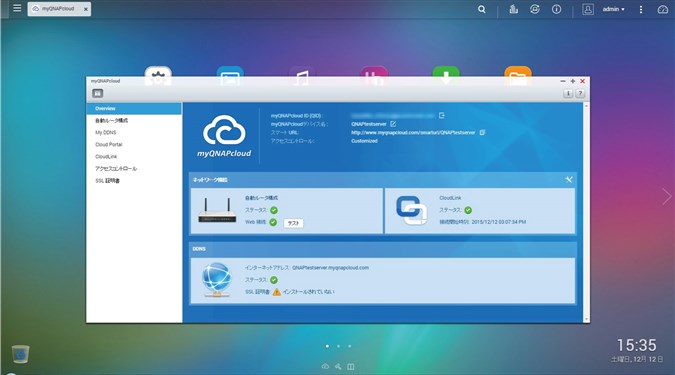Open the more options three-dot menu

[641, 9]
